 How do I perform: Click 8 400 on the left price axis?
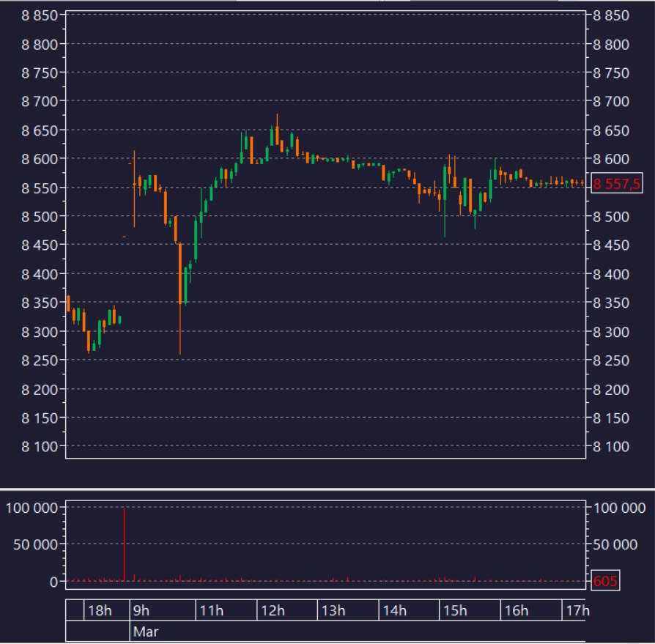click(40, 274)
